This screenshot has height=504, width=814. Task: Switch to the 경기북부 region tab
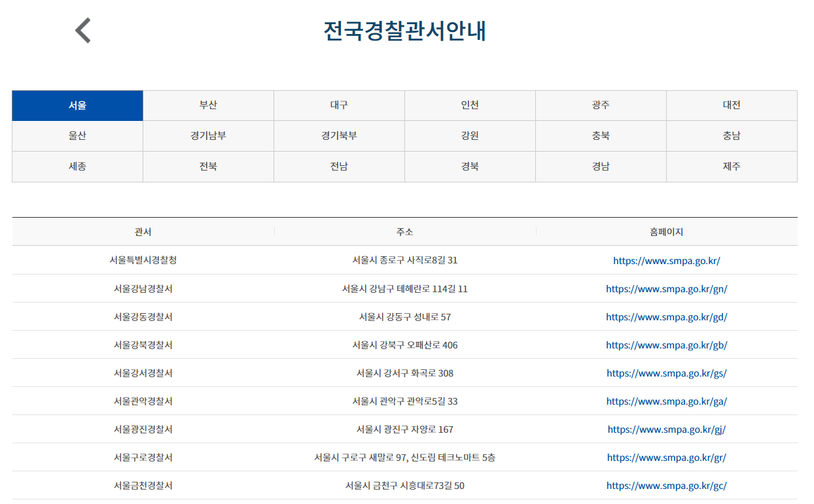click(x=339, y=136)
